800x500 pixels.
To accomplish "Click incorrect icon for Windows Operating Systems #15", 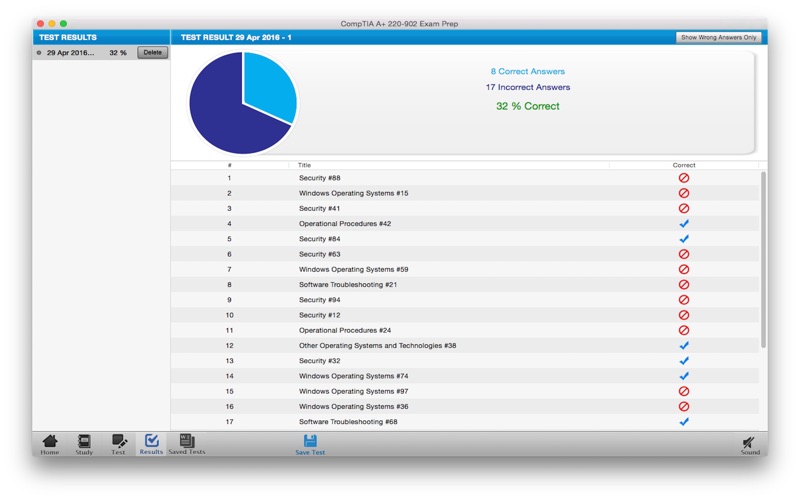I will pyautogui.click(x=684, y=193).
